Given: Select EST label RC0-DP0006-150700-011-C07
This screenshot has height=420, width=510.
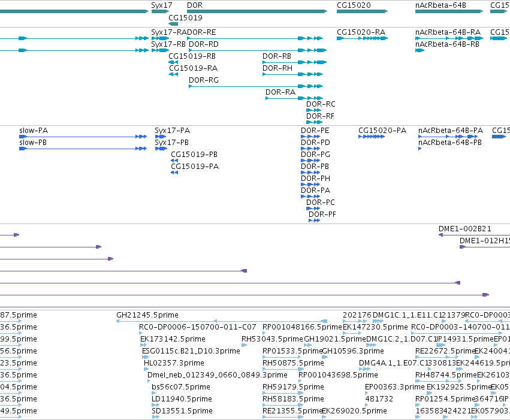Looking at the screenshot, I should tap(197, 327).
